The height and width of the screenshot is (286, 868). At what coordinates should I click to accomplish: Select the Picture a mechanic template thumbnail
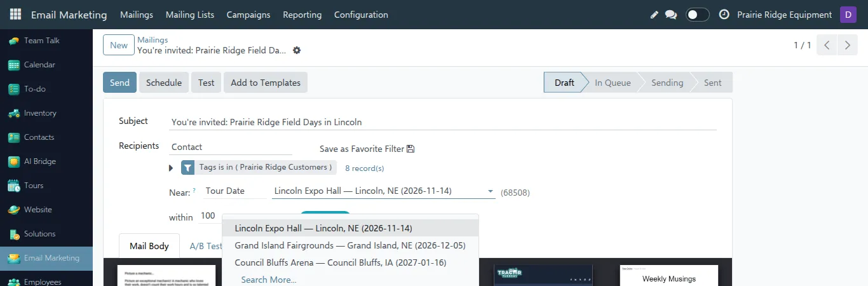[166, 276]
